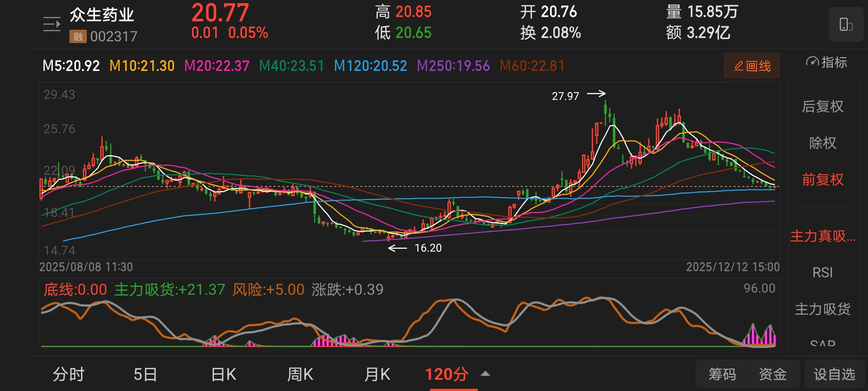The image size is (868, 391).
Task: Click the 筹码 chips button
Action: (x=722, y=374)
